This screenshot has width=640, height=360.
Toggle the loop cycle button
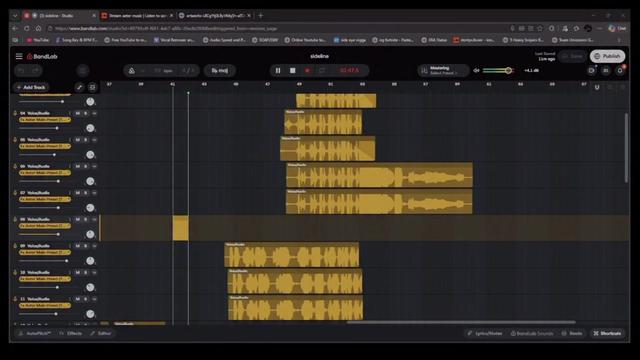[322, 71]
